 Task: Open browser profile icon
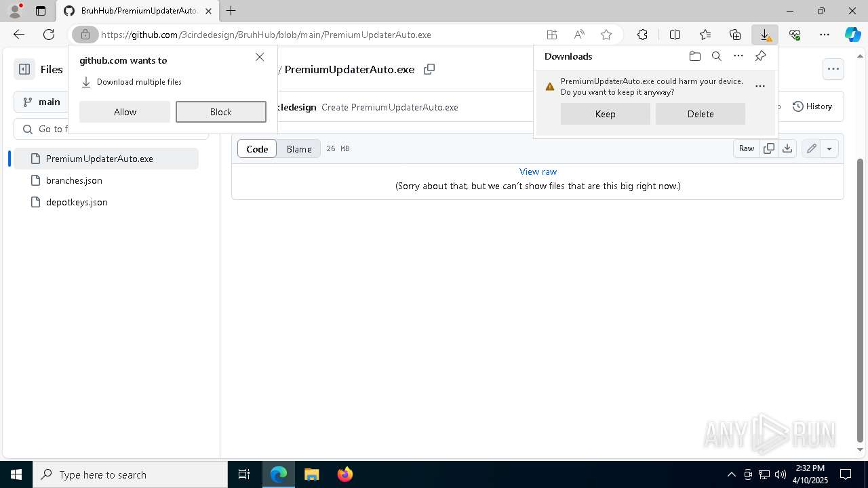pos(15,11)
